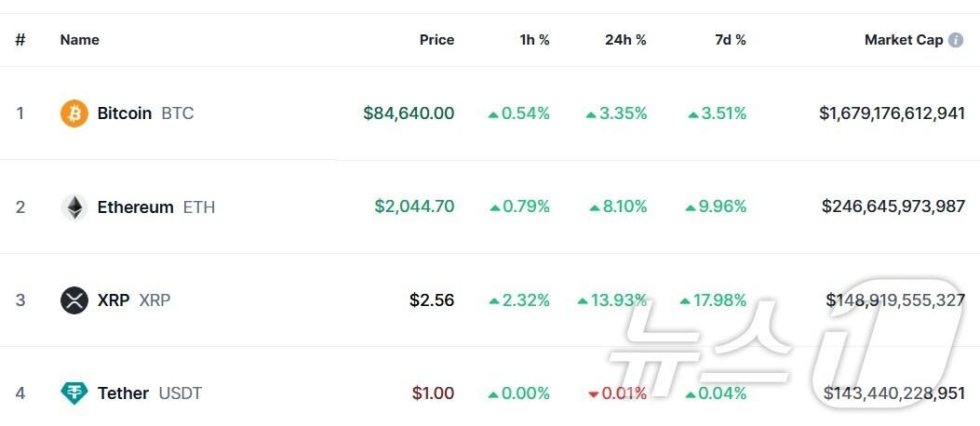The image size is (980, 426).
Task: Click the Tether logo icon
Action: coord(74,393)
